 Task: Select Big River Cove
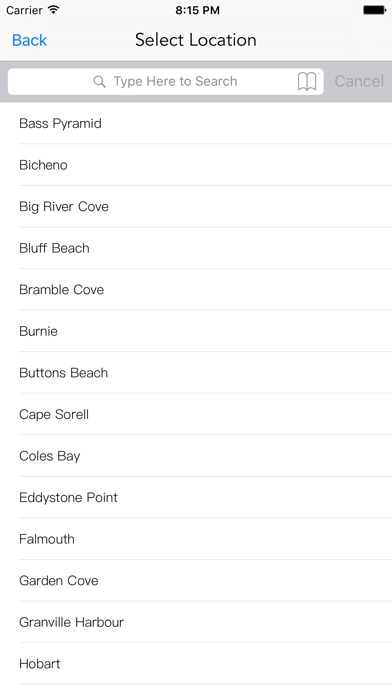(196, 206)
